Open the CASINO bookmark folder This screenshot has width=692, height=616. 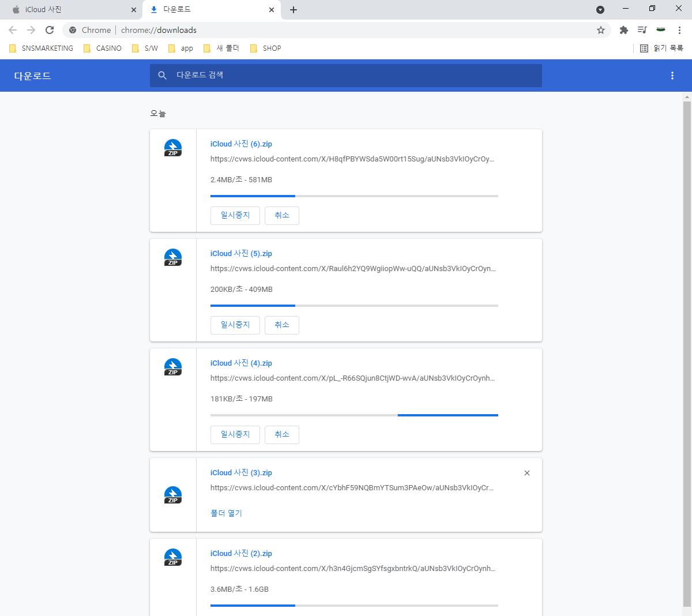[103, 48]
